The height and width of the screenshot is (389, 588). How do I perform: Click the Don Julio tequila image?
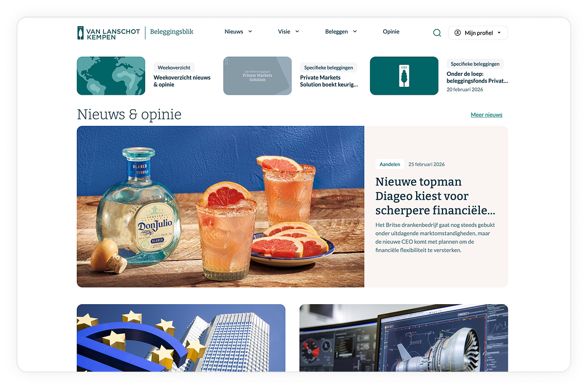[220, 206]
